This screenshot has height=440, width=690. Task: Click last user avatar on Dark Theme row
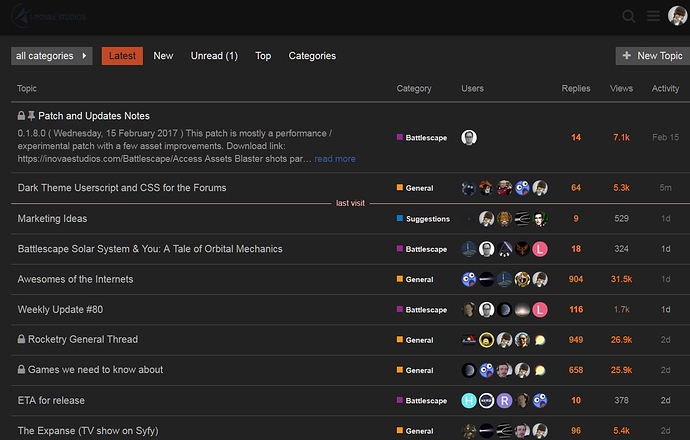(540, 188)
